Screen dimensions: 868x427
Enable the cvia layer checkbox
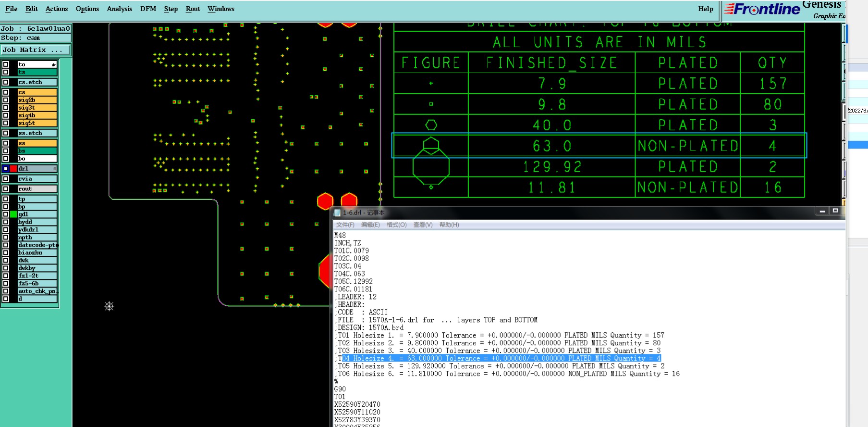[x=6, y=179]
